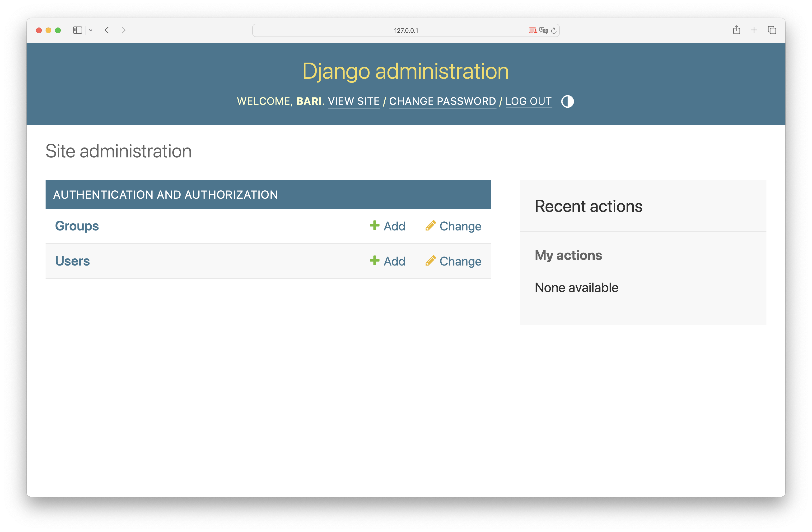Screen dimensions: 812x532
Task: Click the None available text
Action: 577,288
